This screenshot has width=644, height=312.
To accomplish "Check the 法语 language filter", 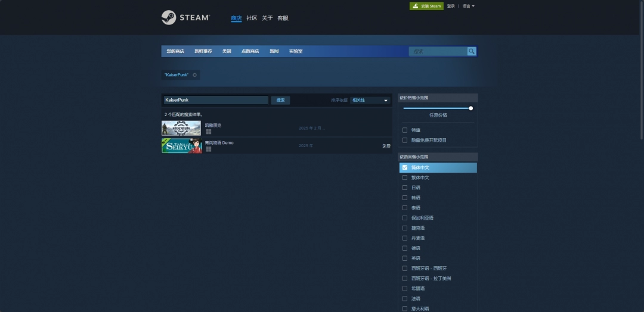I will coord(405,298).
